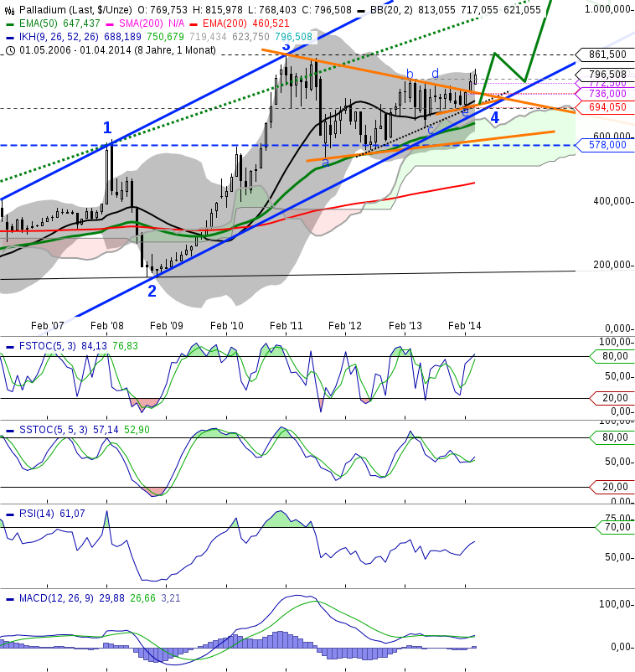The width and height of the screenshot is (635, 672).
Task: Click the Feb '11 time axis label
Action: click(x=286, y=325)
